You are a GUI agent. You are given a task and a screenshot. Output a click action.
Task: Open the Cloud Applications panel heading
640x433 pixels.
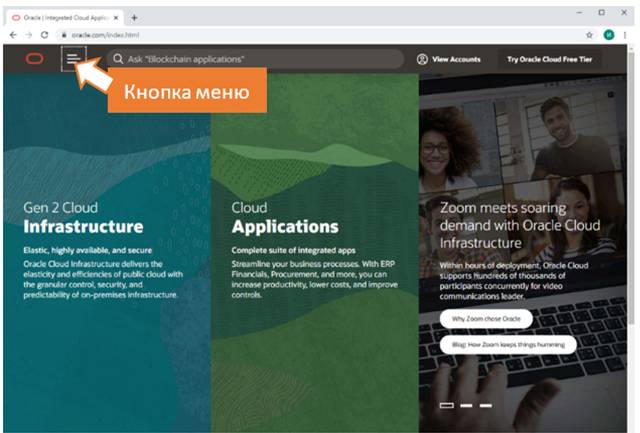coord(285,227)
